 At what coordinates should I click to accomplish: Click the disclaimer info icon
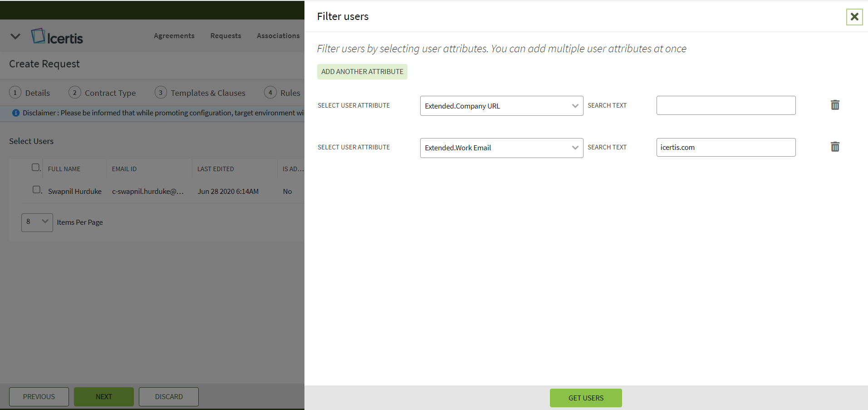(16, 113)
